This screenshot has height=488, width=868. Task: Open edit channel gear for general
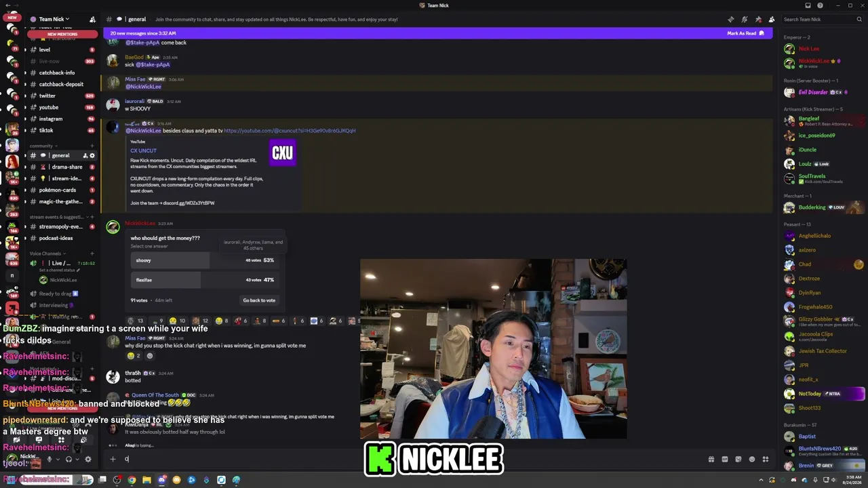coord(93,155)
